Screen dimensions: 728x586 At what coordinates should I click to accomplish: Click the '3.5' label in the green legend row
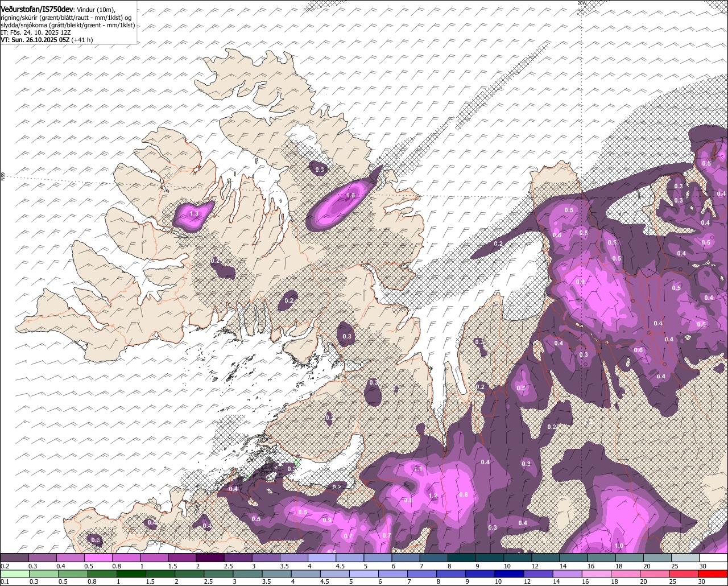point(267,581)
